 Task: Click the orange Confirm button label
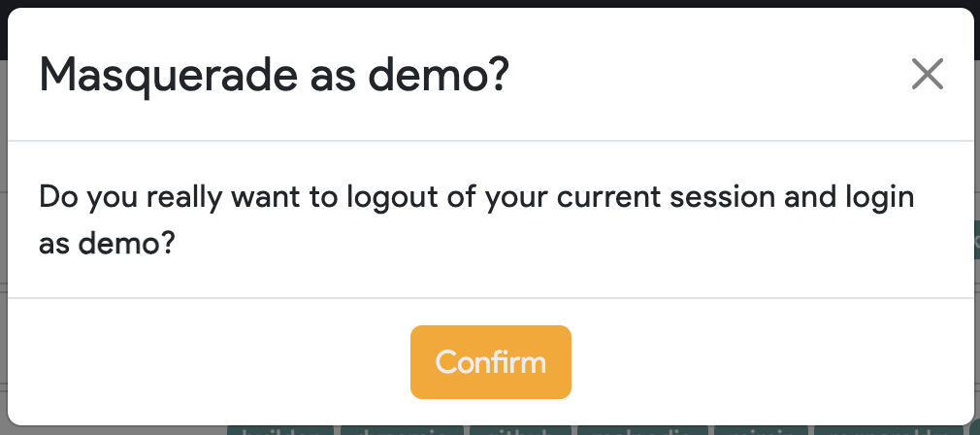[x=491, y=362]
